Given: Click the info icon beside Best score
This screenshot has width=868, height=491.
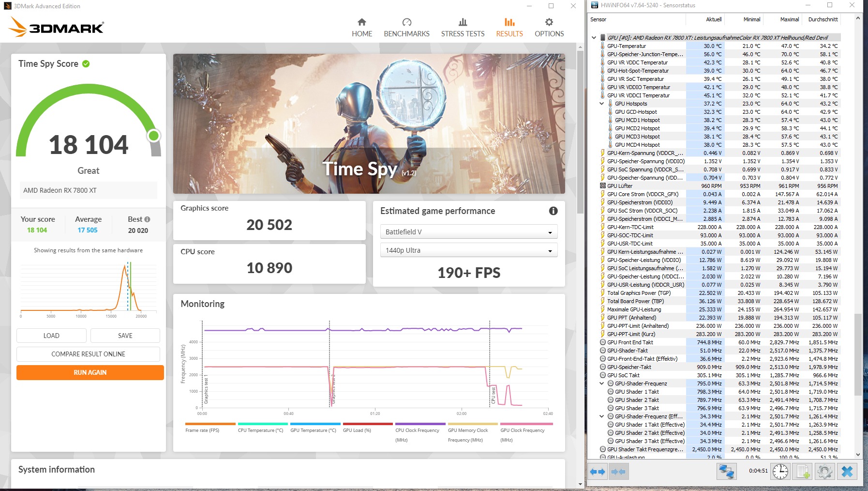Looking at the screenshot, I should click(147, 219).
